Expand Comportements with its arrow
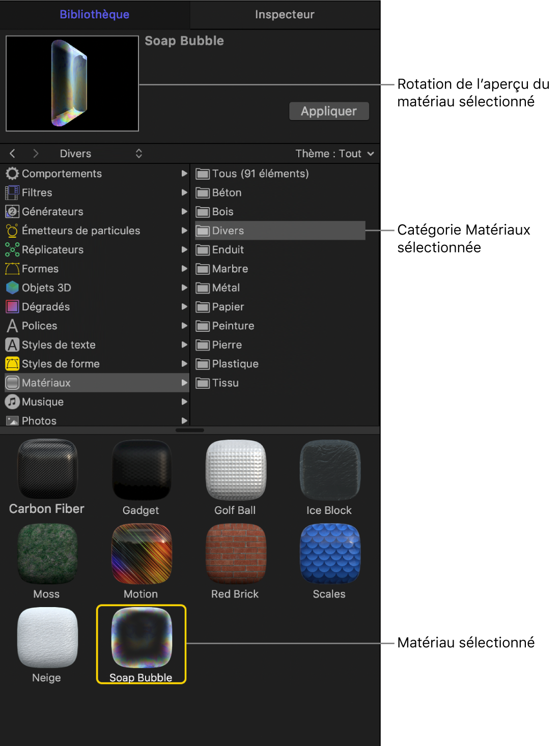The width and height of the screenshot is (560, 746). [184, 174]
